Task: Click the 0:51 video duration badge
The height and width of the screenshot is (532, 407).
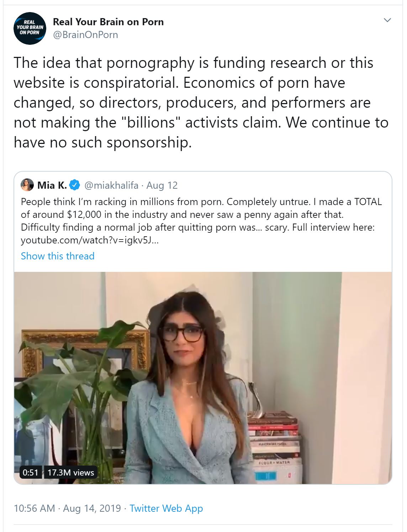Action: click(31, 472)
